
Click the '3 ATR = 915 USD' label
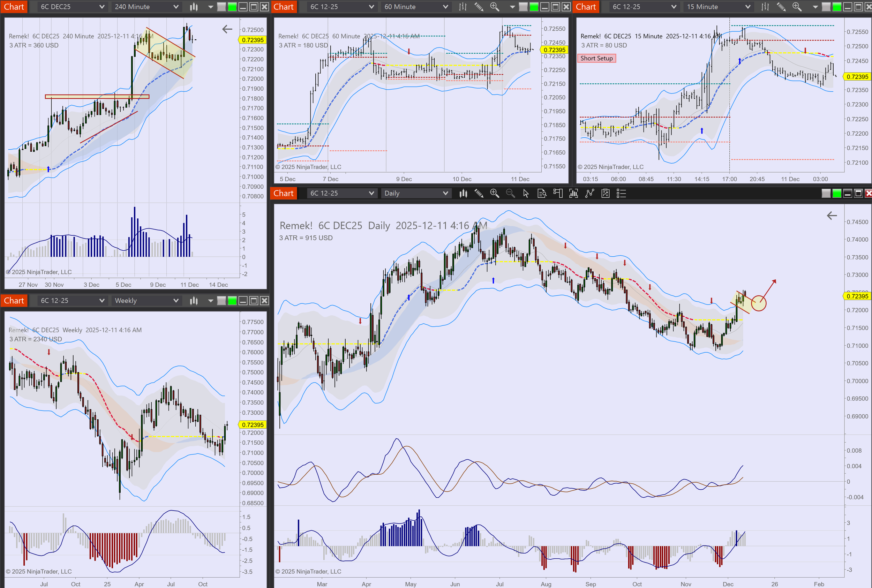[306, 238]
